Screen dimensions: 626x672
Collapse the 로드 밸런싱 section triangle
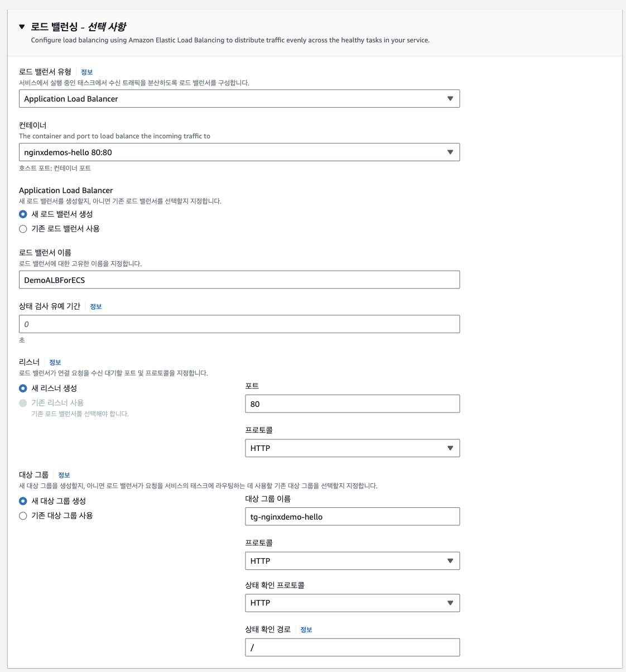click(x=22, y=27)
